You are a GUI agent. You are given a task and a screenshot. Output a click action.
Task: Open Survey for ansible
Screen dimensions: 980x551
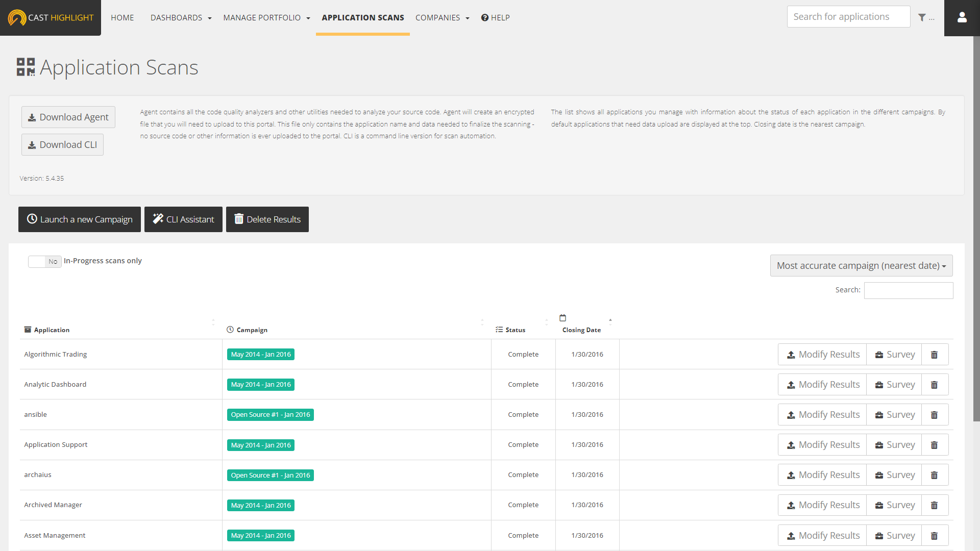click(x=894, y=415)
